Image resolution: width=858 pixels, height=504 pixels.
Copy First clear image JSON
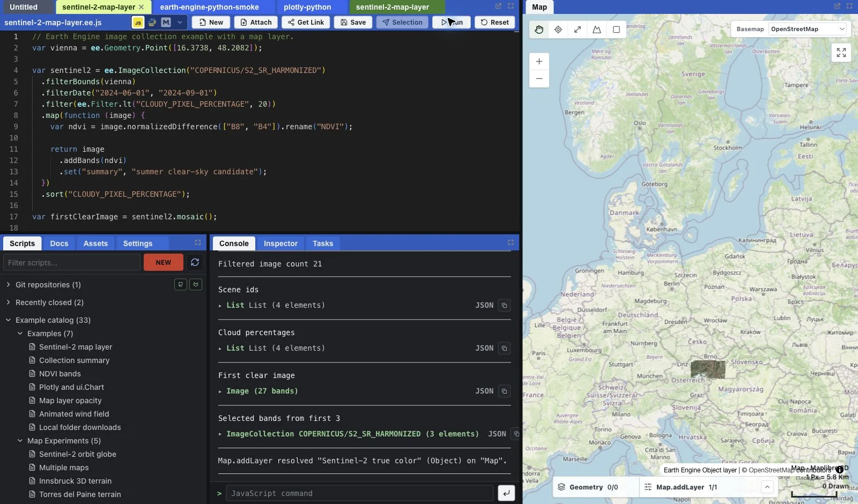pyautogui.click(x=504, y=391)
